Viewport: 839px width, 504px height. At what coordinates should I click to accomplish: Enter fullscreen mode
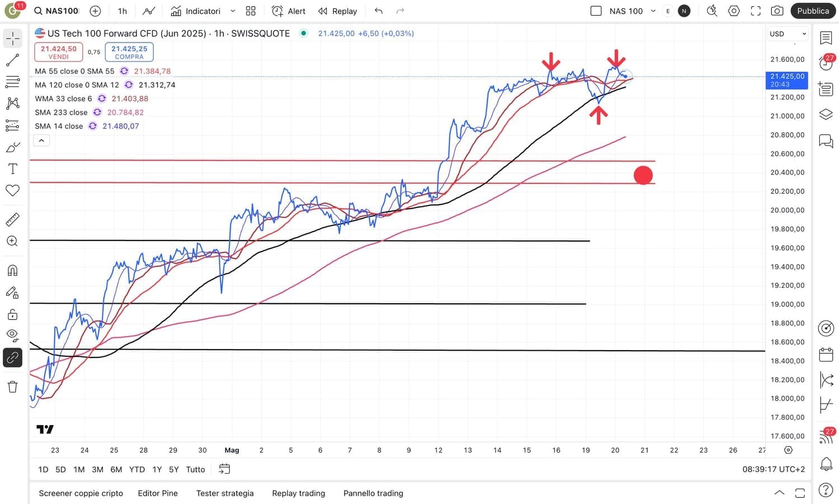[756, 11]
